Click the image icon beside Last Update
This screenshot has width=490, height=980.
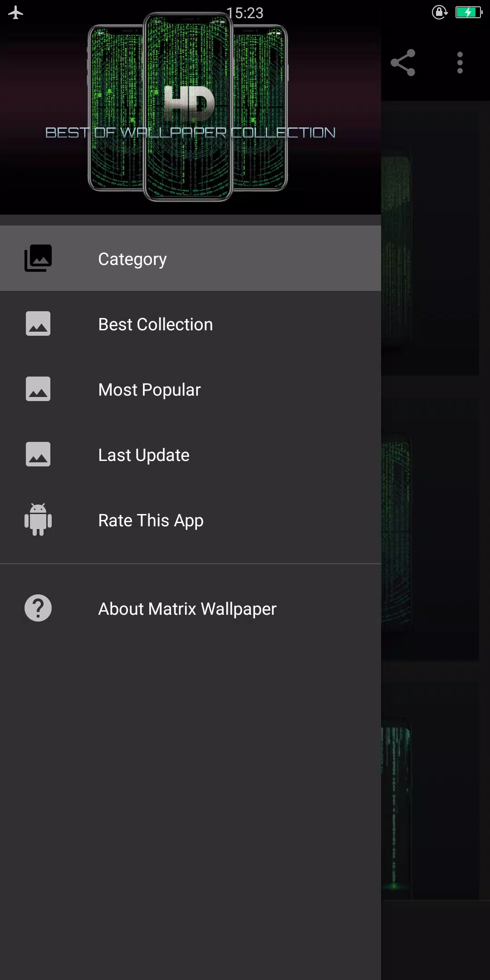coord(38,454)
